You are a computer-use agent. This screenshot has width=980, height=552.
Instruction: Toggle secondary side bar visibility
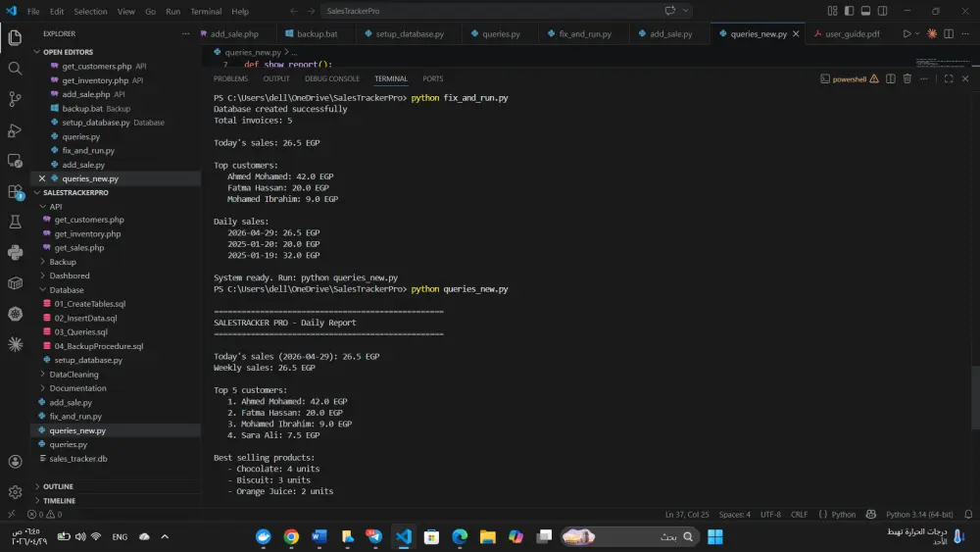point(883,11)
